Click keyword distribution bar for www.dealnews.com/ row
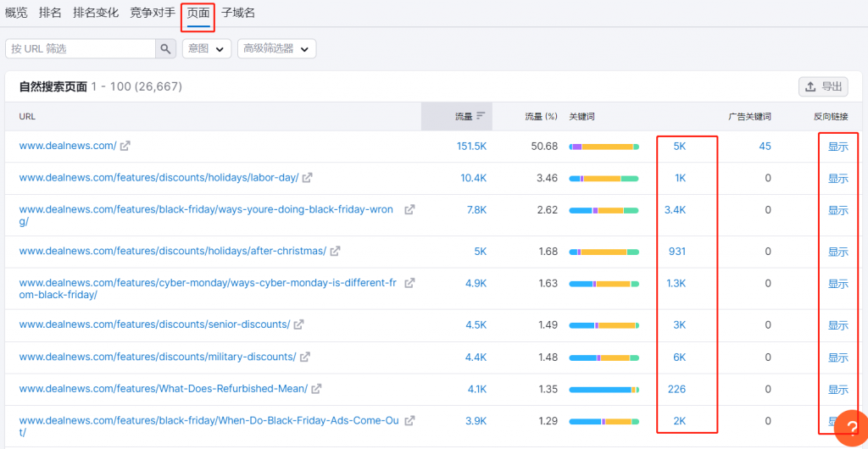 [x=604, y=147]
